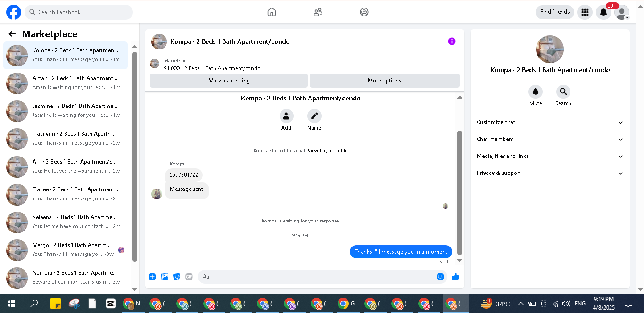Open Windows action center notifications

[628, 304]
